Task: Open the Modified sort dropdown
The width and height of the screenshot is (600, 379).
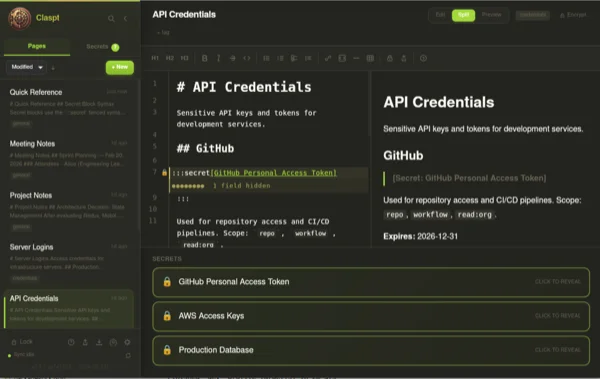Action: [x=26, y=67]
